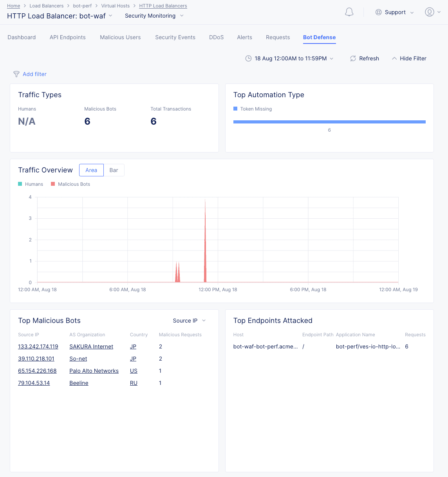Open the Security Monitoring dropdown

(154, 16)
